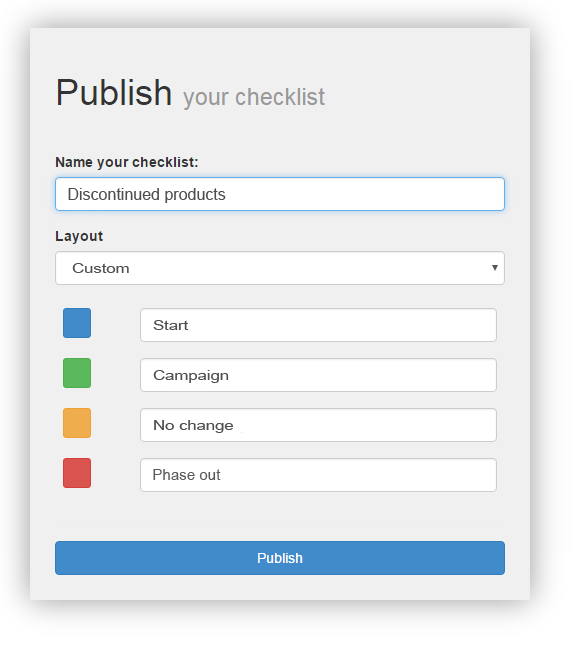Click the 'Name your checklist:' label
Screen dimensions: 573x647
[x=127, y=163]
